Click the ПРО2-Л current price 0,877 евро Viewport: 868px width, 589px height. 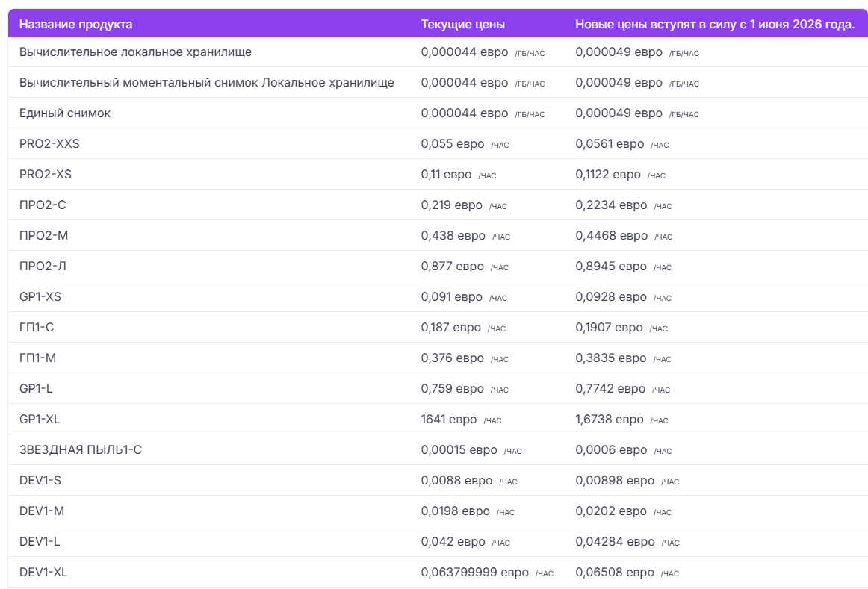pos(452,267)
